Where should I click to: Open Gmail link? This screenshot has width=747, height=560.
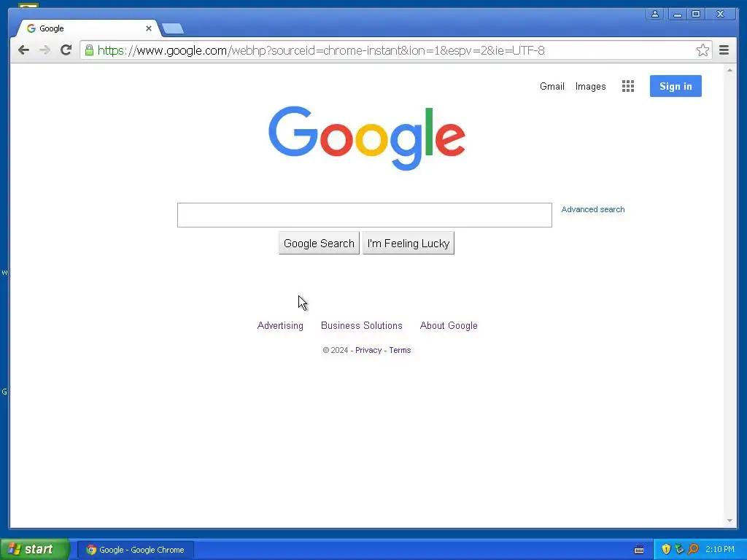pyautogui.click(x=551, y=86)
